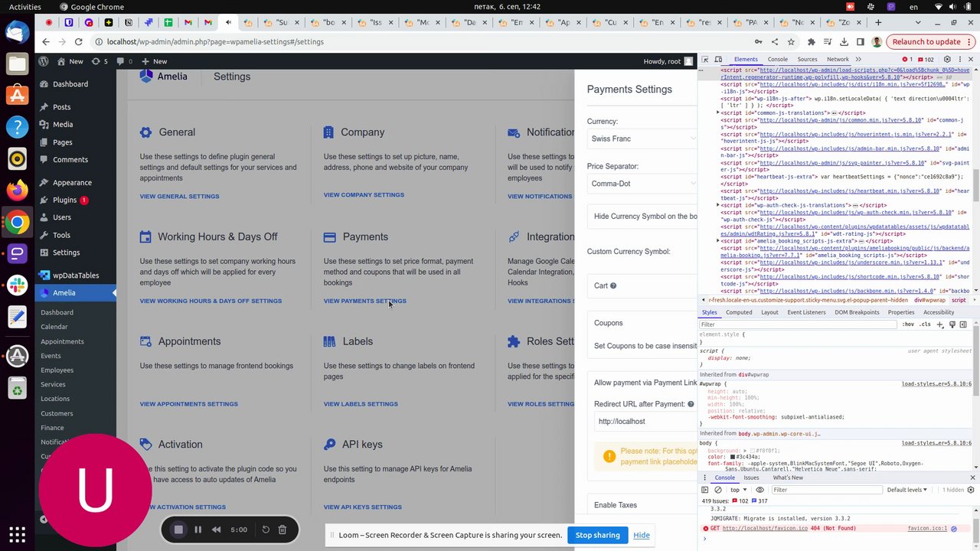980x551 pixels.
Task: Toggle computed styles sidebar icon
Action: [x=963, y=324]
